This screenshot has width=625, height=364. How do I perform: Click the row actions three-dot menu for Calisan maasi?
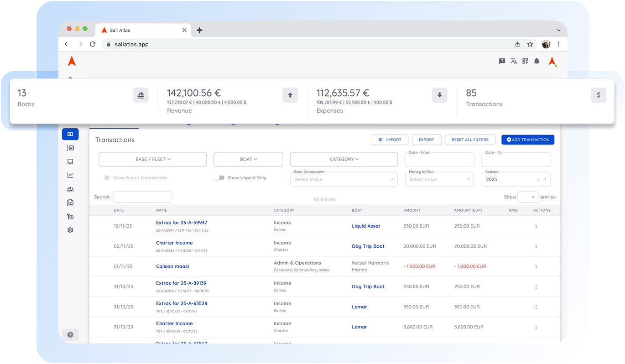click(x=536, y=266)
